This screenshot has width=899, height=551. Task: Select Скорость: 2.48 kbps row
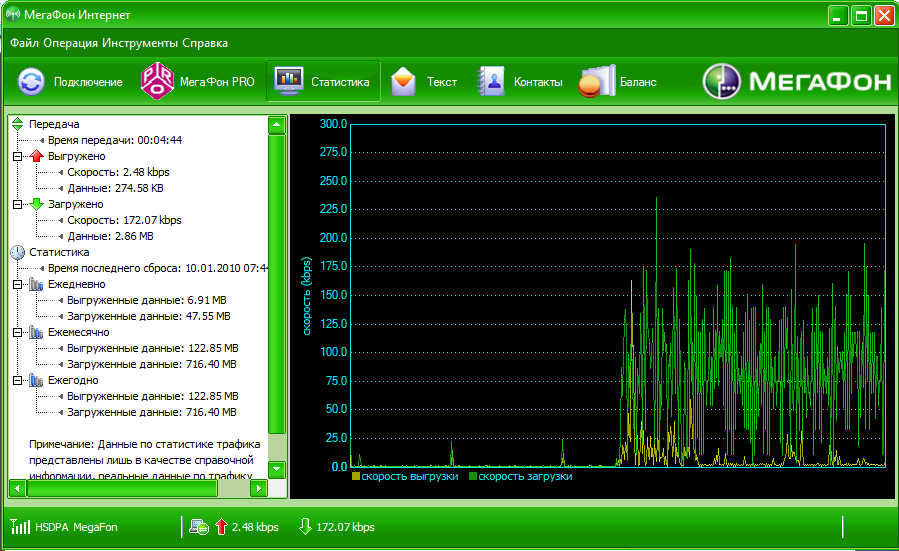click(x=118, y=172)
